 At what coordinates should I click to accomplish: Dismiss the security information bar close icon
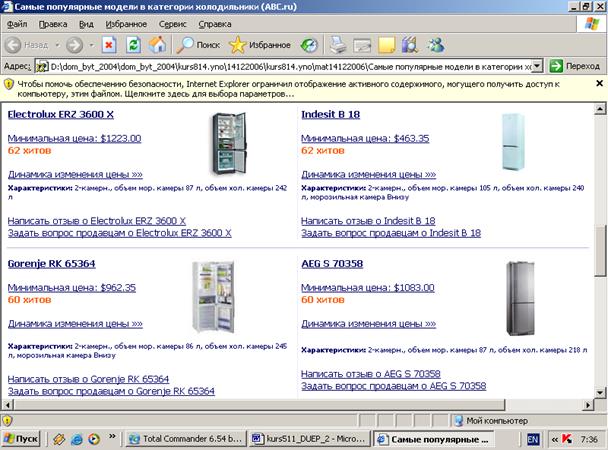click(599, 84)
